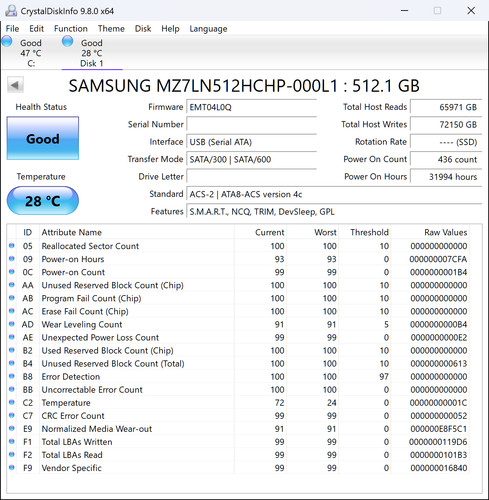The width and height of the screenshot is (489, 500).
Task: Go to previous disk with back arrow
Action: (15, 85)
